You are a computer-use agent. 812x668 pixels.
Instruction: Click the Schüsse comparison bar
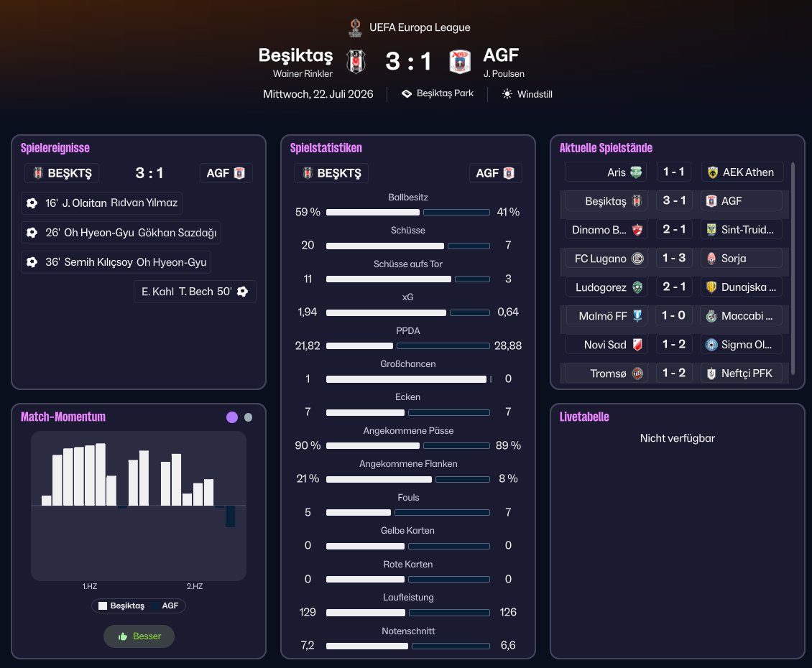(x=408, y=246)
